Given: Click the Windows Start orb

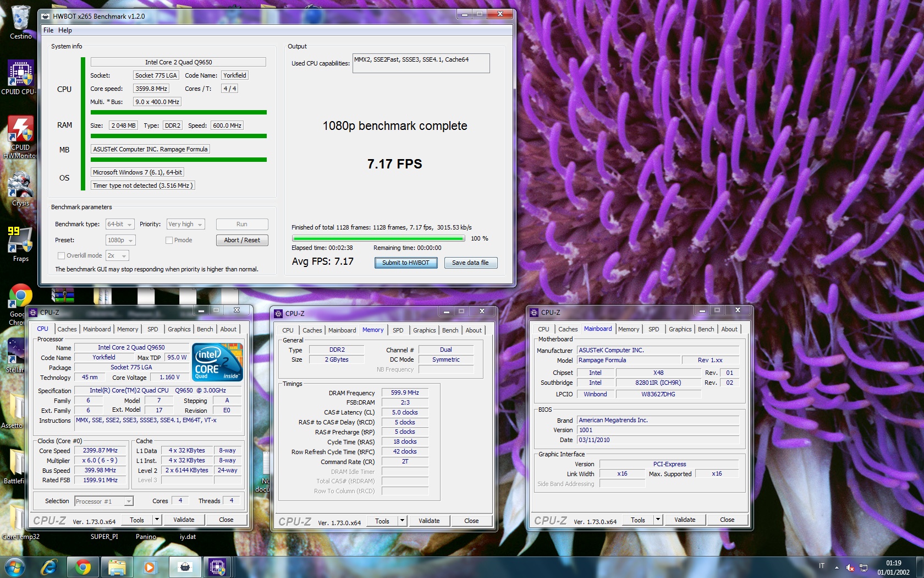Looking at the screenshot, I should click(14, 567).
